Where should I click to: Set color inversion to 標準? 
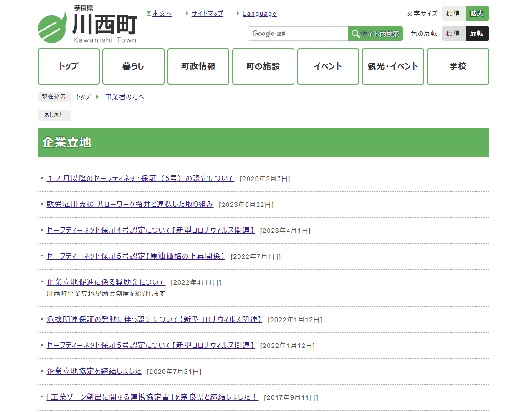coord(453,34)
